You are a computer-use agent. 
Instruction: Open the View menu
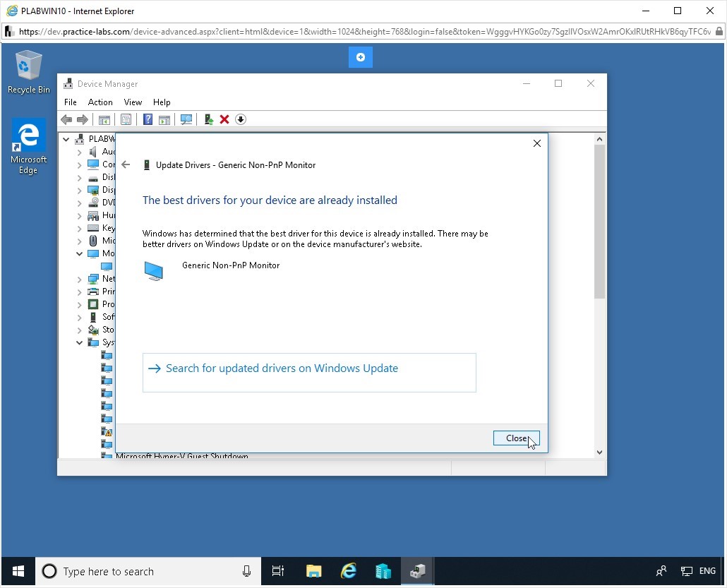[x=133, y=102]
